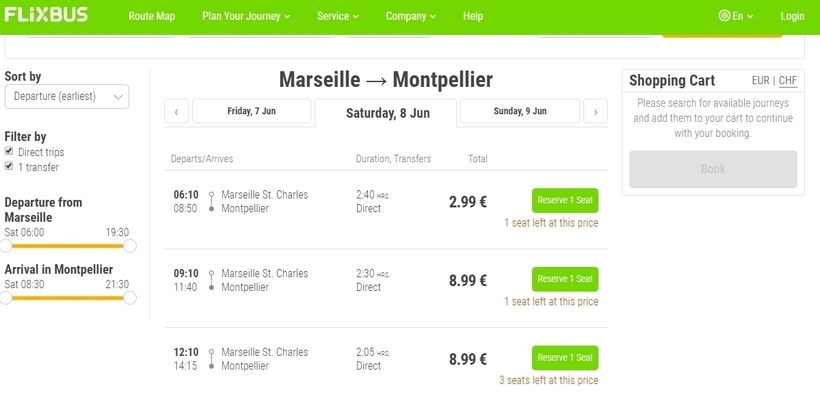The height and width of the screenshot is (397, 820).
Task: Go to previous date with left arrow
Action: pyautogui.click(x=176, y=111)
